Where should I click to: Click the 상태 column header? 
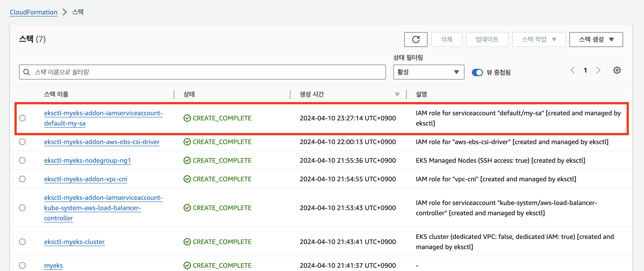tap(189, 94)
